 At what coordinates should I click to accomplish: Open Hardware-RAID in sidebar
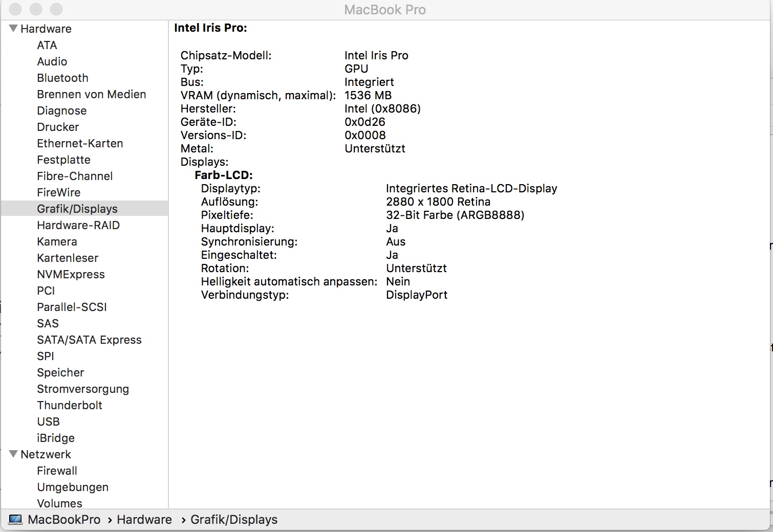click(78, 225)
